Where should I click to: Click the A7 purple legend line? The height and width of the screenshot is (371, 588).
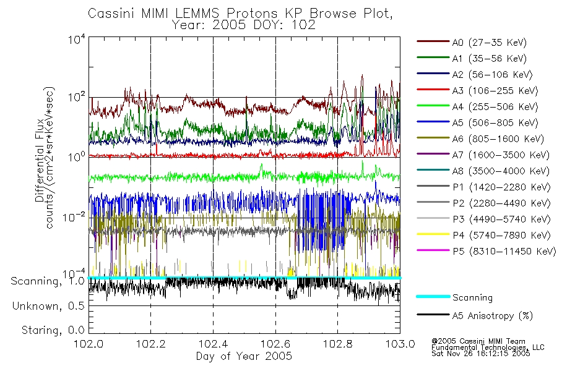coord(433,153)
